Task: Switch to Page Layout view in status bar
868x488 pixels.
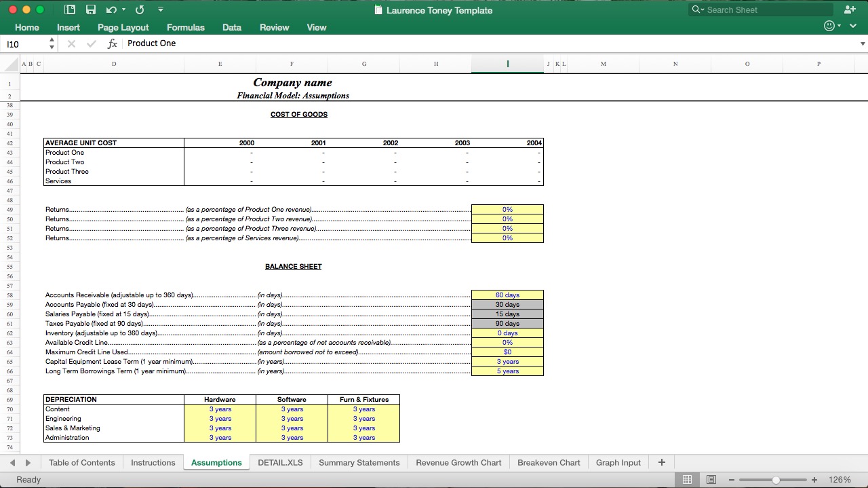Action: click(x=711, y=479)
